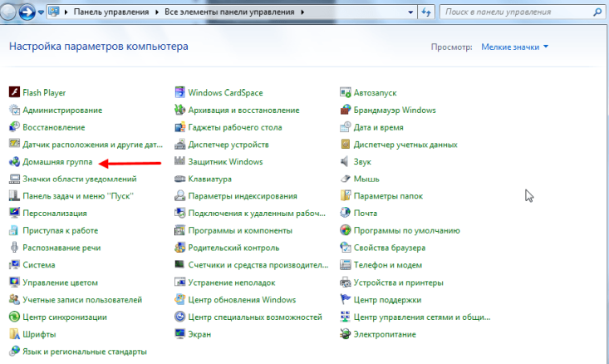609x364 pixels.
Task: Click the Брандмауэр Windows icon
Action: pos(346,110)
